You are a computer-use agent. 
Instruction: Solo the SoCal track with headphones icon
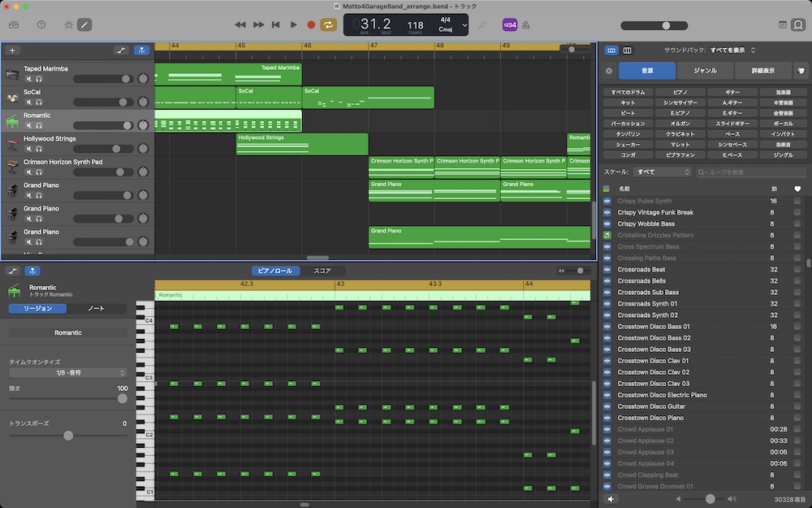[x=38, y=102]
